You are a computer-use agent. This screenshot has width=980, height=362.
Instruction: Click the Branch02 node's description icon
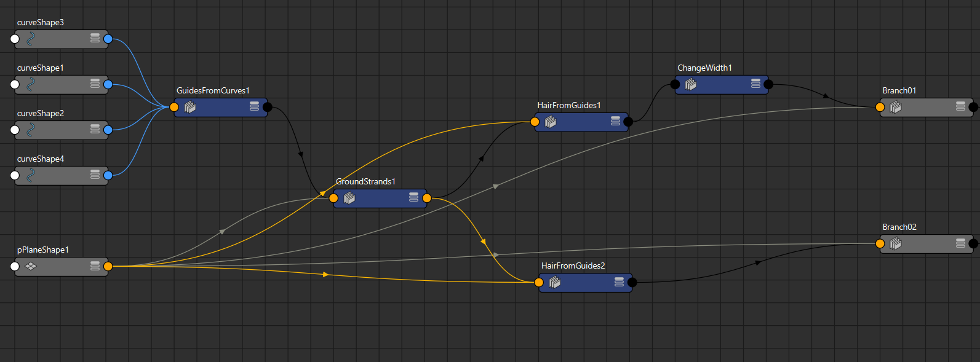[x=896, y=243]
